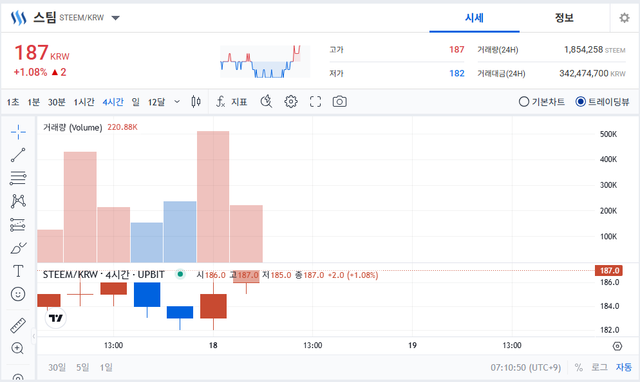Take a chart snapshot with camera
The width and height of the screenshot is (640, 382).
(340, 102)
